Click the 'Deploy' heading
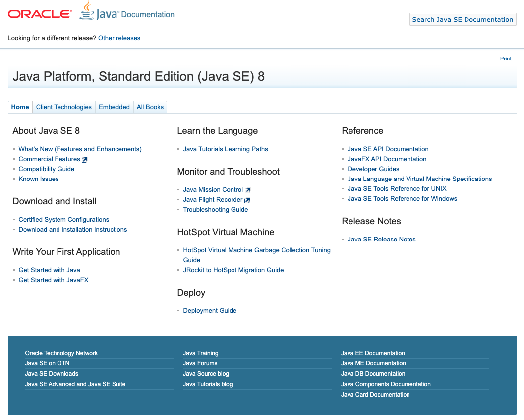The image size is (524, 420). tap(191, 293)
